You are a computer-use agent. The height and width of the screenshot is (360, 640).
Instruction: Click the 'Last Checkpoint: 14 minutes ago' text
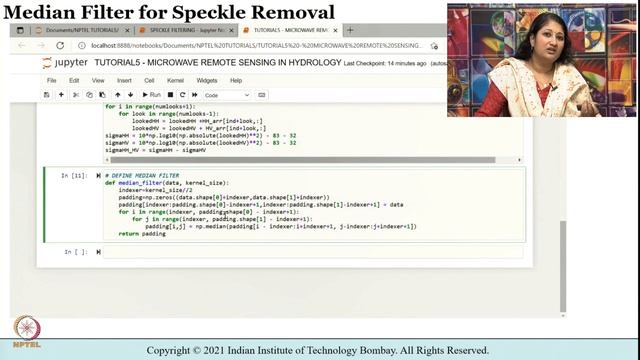click(385, 64)
